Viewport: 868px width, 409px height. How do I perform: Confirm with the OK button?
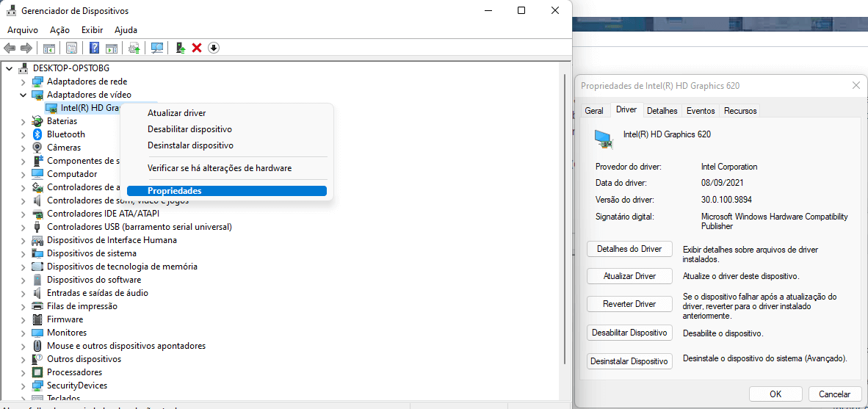775,394
